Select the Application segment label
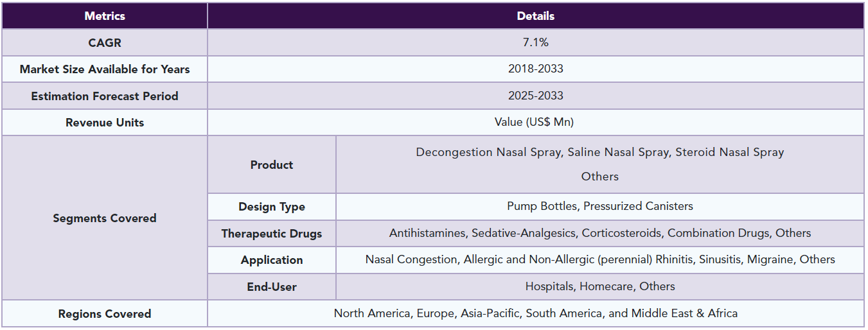Image resolution: width=868 pixels, height=330 pixels. click(x=272, y=260)
